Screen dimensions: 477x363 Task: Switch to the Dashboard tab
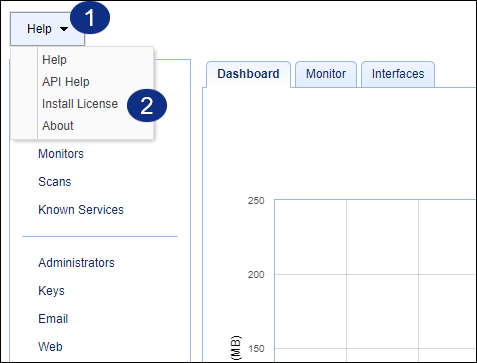[248, 74]
